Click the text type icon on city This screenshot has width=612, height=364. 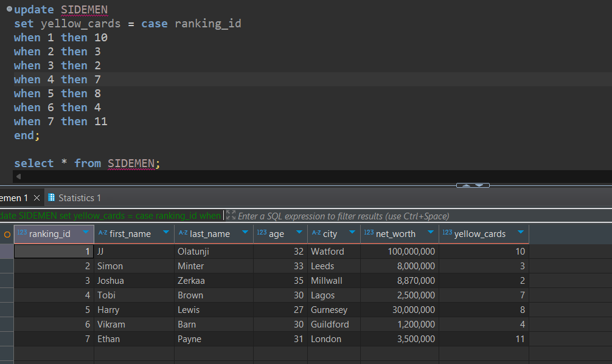pos(316,233)
